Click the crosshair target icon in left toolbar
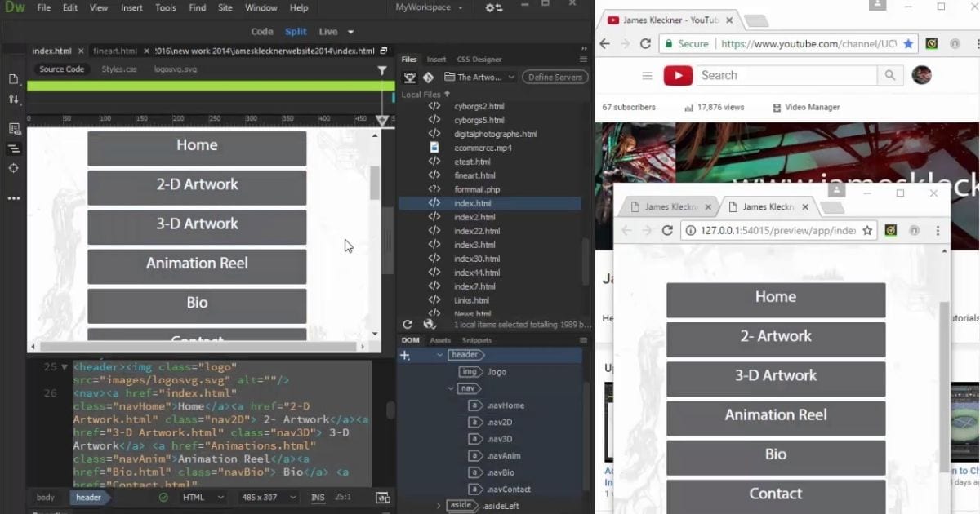This screenshot has width=980, height=514. pos(13,168)
